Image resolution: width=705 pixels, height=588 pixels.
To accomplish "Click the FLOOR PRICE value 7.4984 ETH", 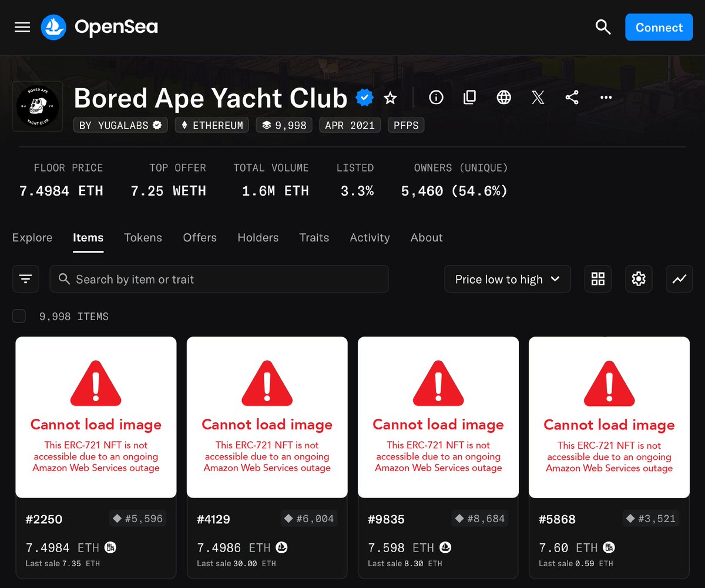I will (x=61, y=191).
